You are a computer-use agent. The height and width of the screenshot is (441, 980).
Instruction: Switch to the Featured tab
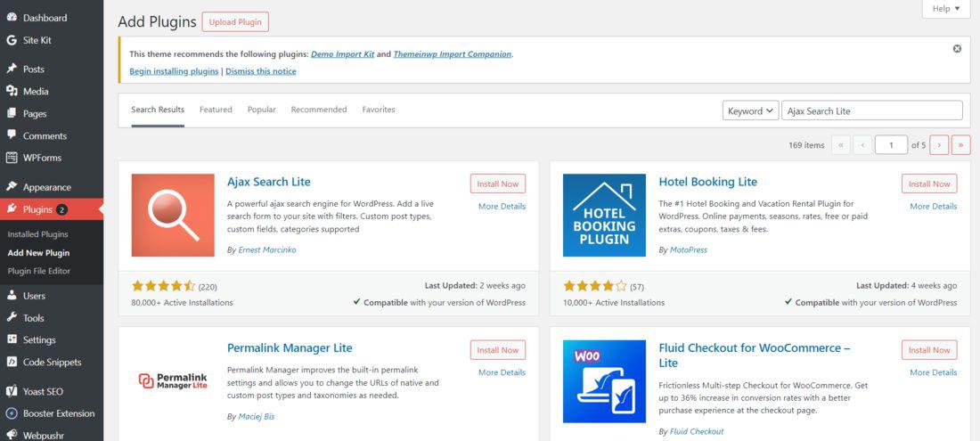[216, 110]
